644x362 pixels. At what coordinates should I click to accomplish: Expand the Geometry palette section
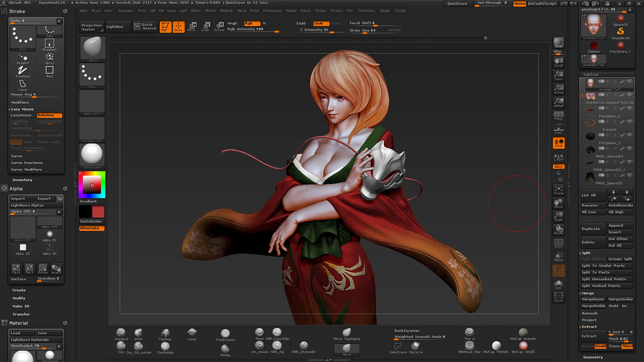[593, 357]
